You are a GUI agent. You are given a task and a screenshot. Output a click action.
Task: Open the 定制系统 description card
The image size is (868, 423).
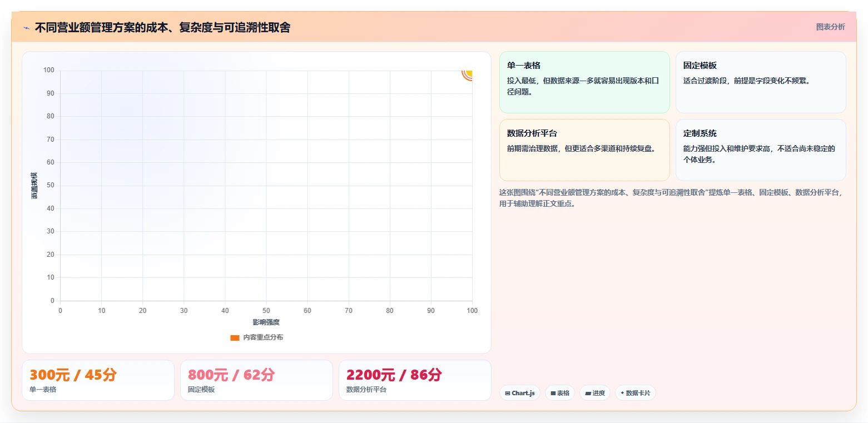tap(761, 150)
